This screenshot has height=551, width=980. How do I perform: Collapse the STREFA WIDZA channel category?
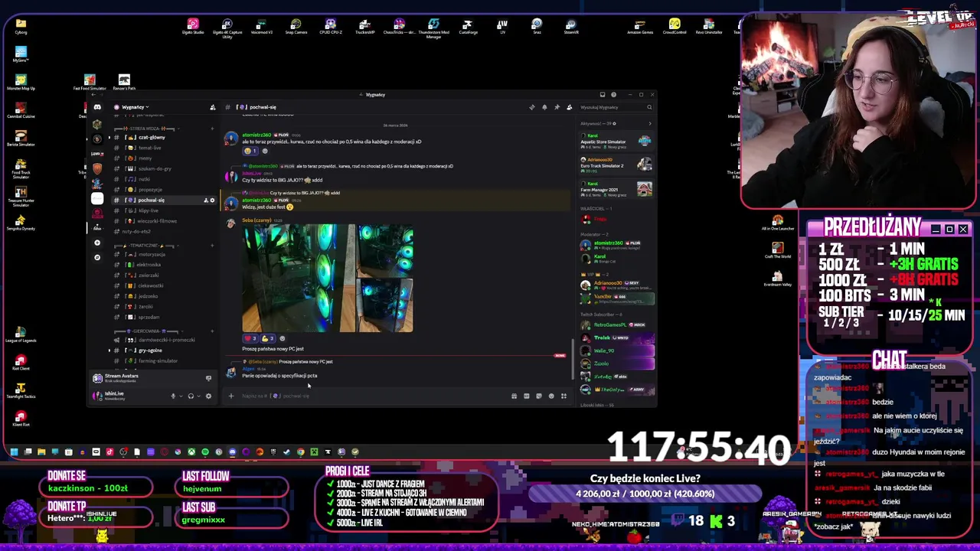145,129
